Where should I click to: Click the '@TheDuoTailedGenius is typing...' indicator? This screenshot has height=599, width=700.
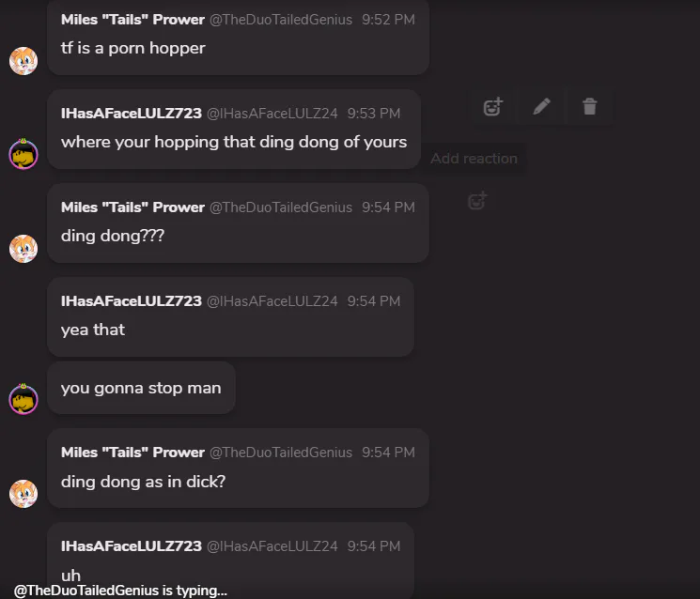pyautogui.click(x=120, y=591)
